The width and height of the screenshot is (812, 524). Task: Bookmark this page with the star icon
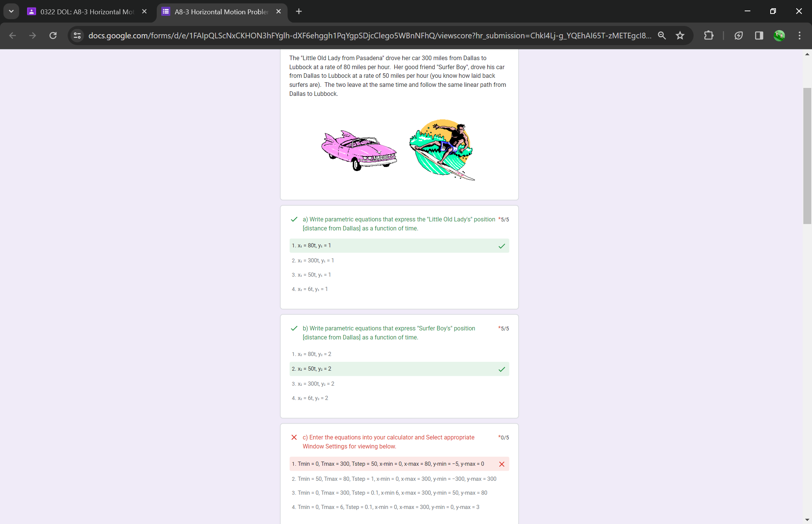point(680,35)
